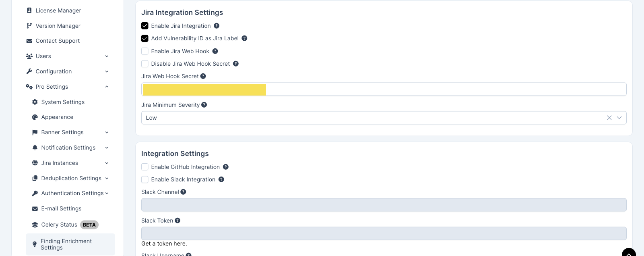The image size is (644, 256).
Task: Click the help icon beside Jira Minimum Severity
Action: click(204, 105)
